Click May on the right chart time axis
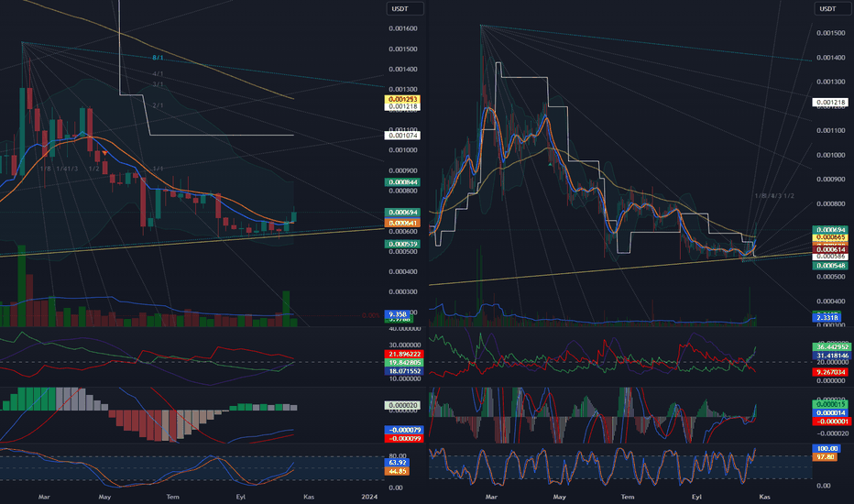Image resolution: width=854 pixels, height=504 pixels. tap(559, 497)
